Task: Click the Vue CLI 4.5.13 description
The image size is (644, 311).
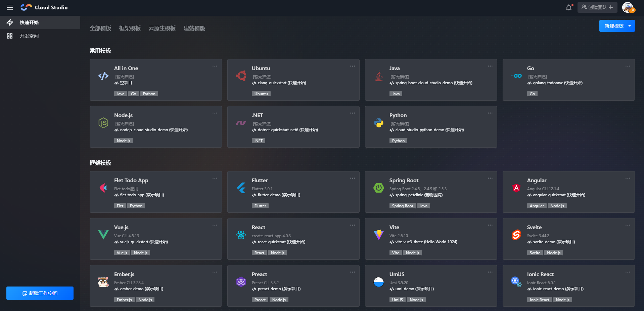Action: coord(127,236)
